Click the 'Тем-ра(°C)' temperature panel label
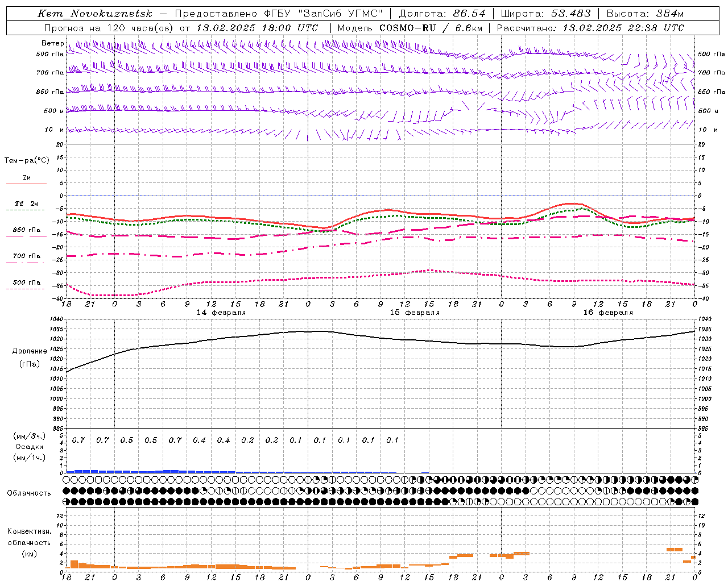Viewport: 728px width, 582px height. [x=27, y=161]
